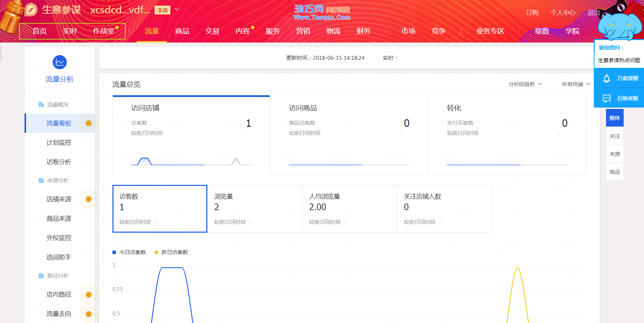This screenshot has width=644, height=323.
Task: Toggle 昨日访客数 legend yellow swatch
Action: pyautogui.click(x=156, y=252)
